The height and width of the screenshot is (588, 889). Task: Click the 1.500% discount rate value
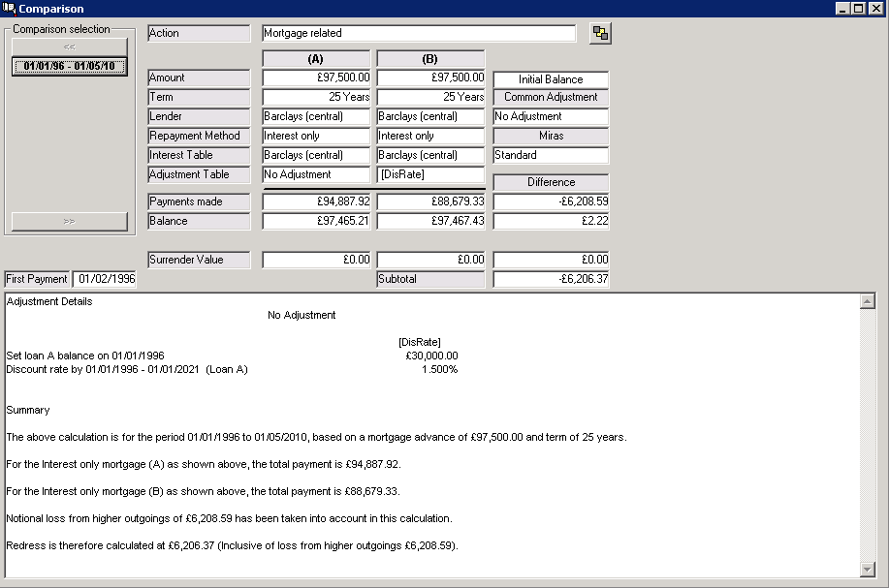coord(439,369)
